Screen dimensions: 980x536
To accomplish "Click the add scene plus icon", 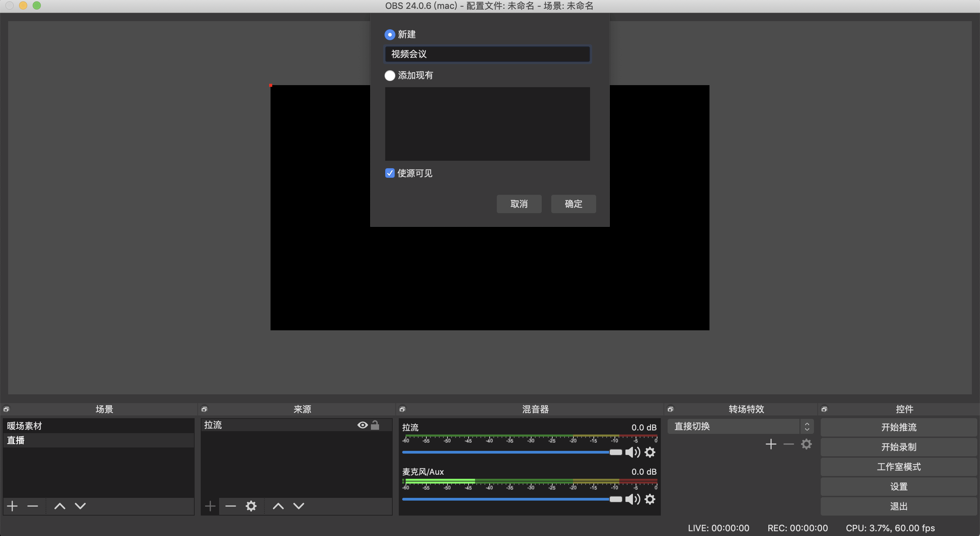I will pos(12,506).
